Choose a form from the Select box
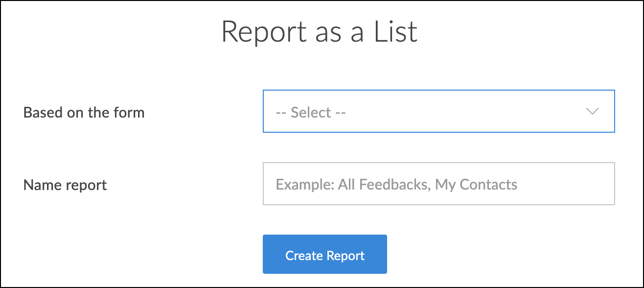This screenshot has height=288, width=644. pos(438,112)
